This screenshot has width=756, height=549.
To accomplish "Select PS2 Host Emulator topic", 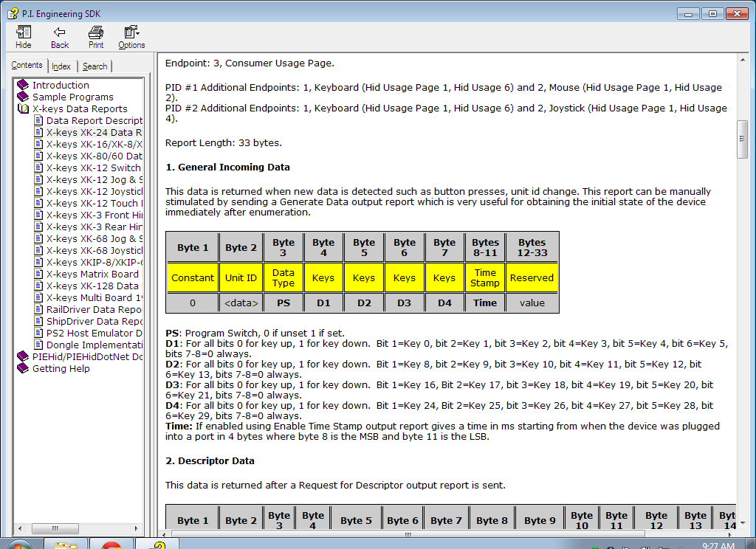I will (x=94, y=333).
